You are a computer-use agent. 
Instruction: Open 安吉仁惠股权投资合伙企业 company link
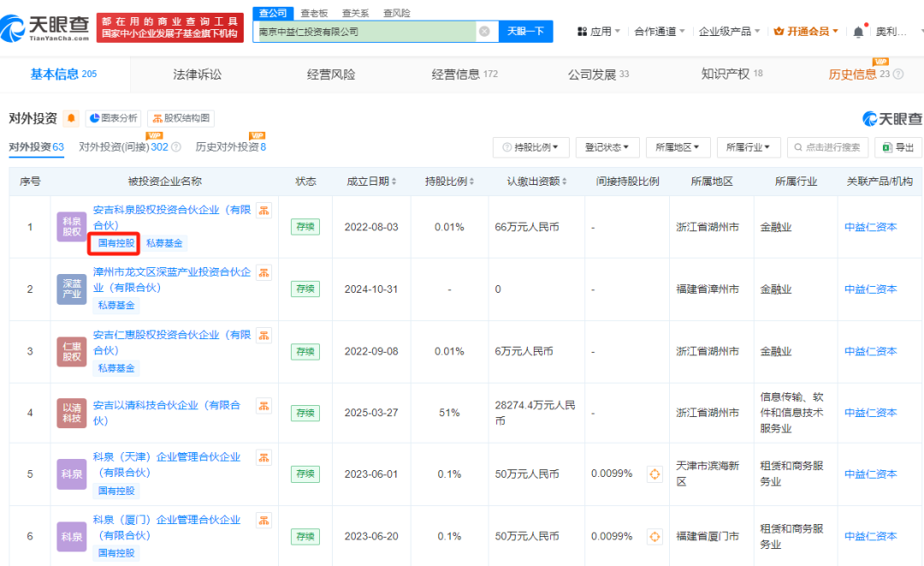click(x=172, y=343)
